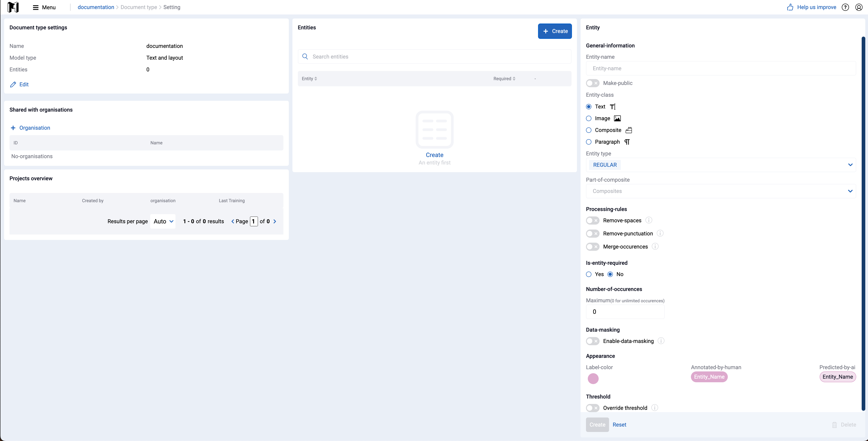Click the Document type breadcrumb

pyautogui.click(x=138, y=7)
